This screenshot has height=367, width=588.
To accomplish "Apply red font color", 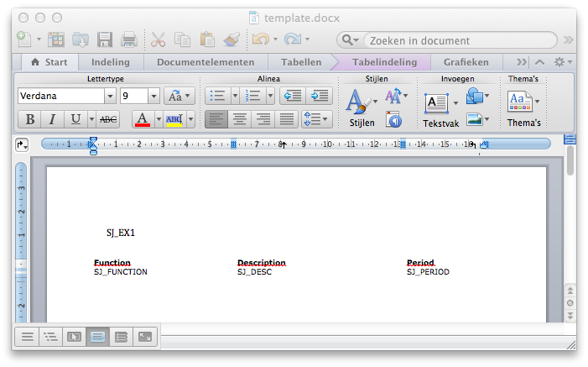I will [x=143, y=119].
